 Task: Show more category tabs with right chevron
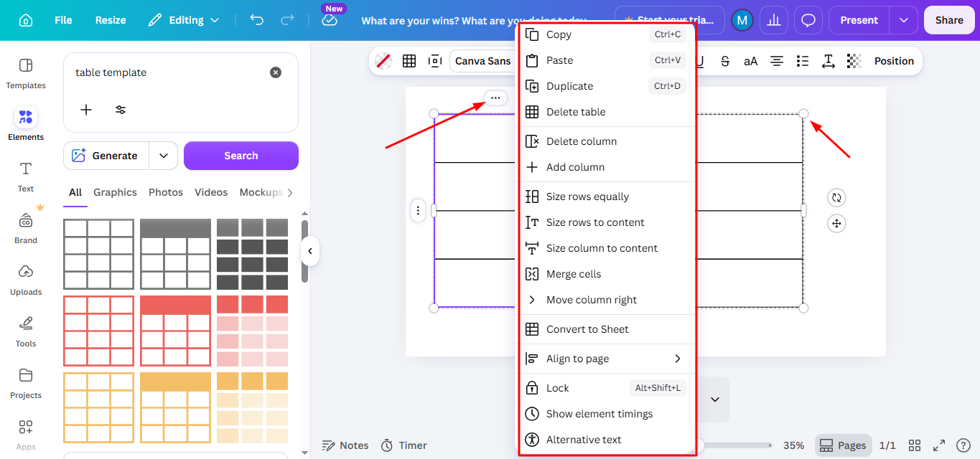pos(290,192)
